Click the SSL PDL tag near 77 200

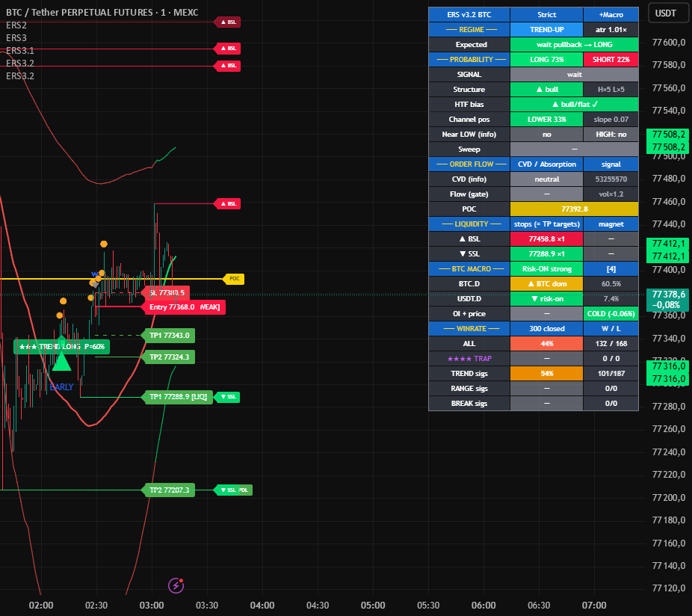coord(233,490)
